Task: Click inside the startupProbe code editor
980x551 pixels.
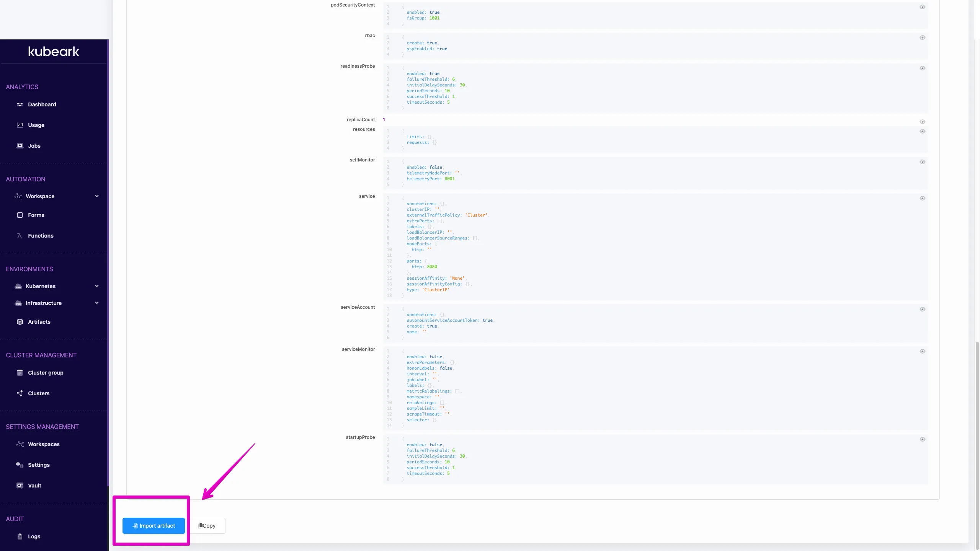Action: tap(655, 459)
